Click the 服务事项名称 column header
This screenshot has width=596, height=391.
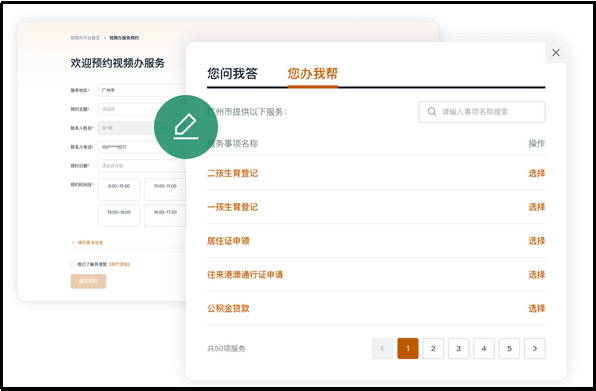(233, 144)
